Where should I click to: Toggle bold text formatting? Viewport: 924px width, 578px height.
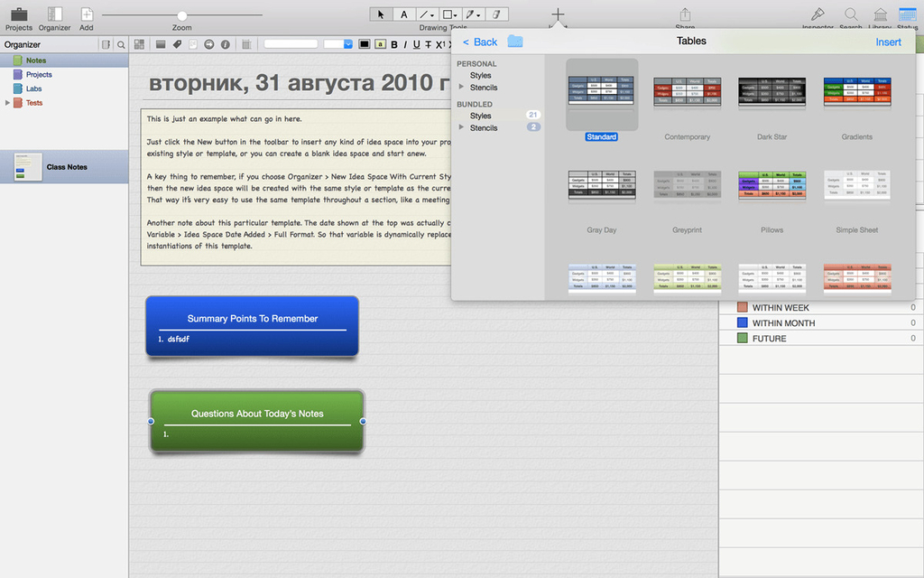393,44
